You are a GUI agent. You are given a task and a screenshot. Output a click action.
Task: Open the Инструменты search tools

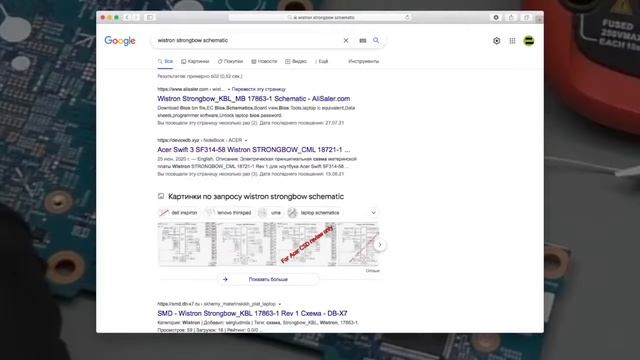coord(363,61)
